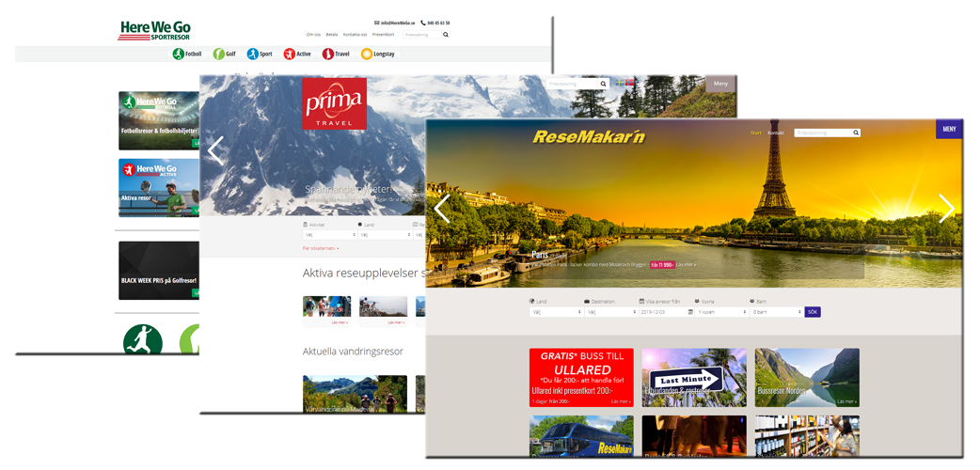Open Travel category on Here We Go site

coord(336,54)
